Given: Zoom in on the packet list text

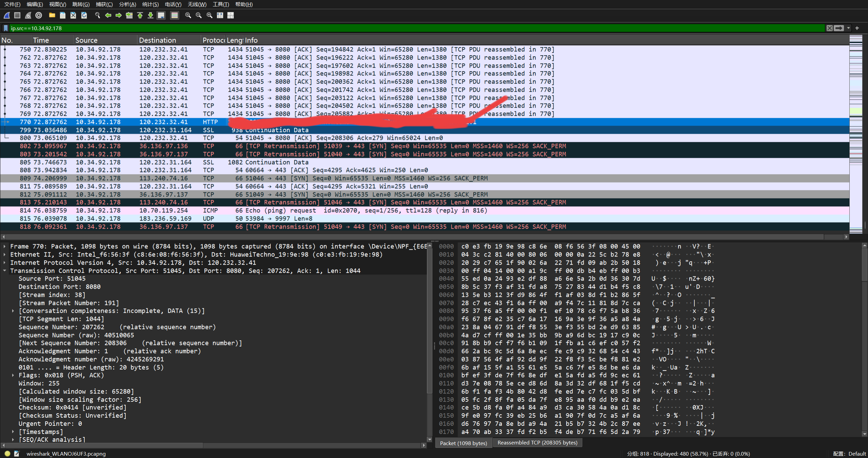Looking at the screenshot, I should click(x=188, y=15).
